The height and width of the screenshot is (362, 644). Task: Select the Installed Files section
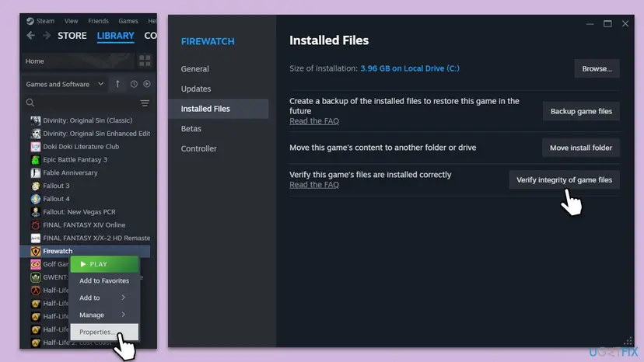coord(218,109)
